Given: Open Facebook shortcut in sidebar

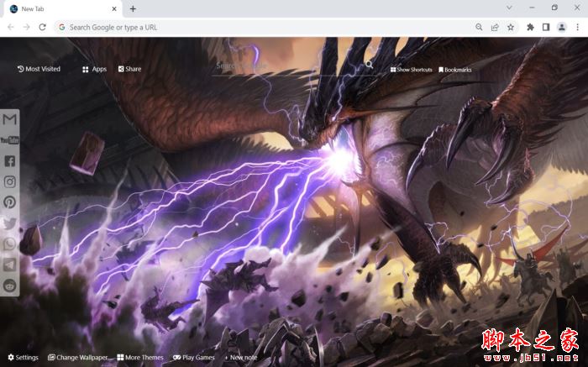Looking at the screenshot, I should (x=10, y=161).
